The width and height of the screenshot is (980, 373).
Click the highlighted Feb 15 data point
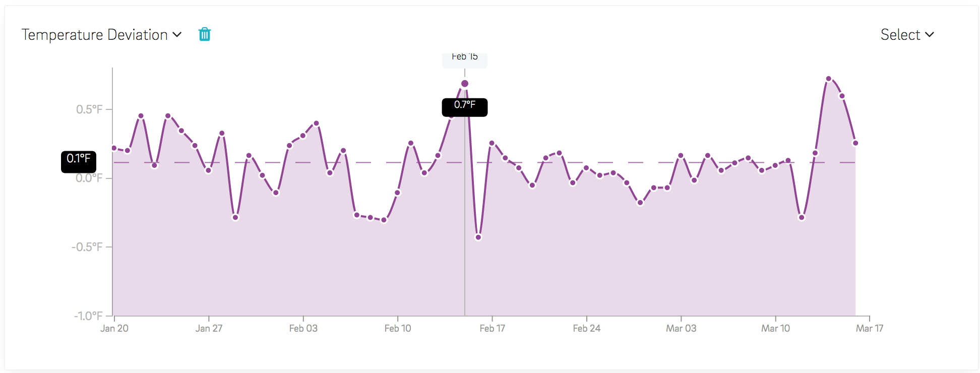465,84
